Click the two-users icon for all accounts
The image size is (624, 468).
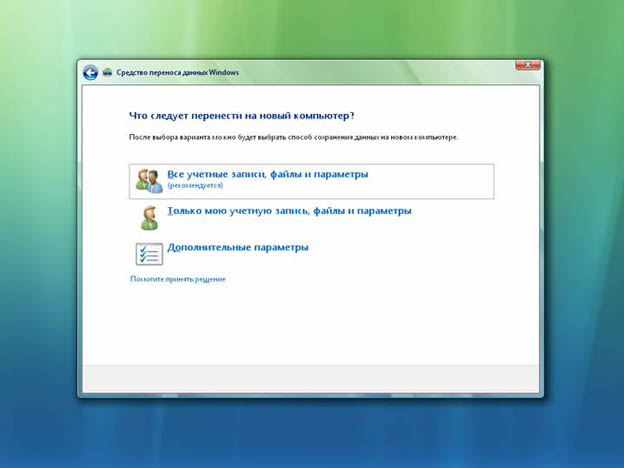click(x=149, y=181)
